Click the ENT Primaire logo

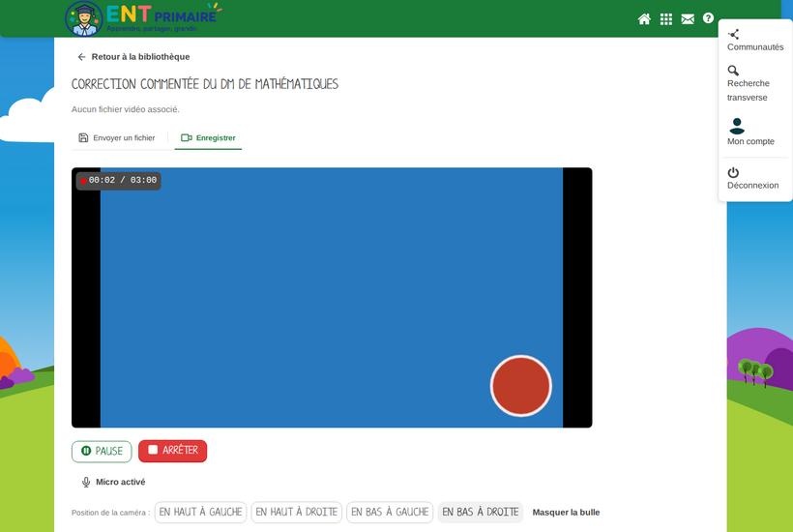tap(144, 18)
